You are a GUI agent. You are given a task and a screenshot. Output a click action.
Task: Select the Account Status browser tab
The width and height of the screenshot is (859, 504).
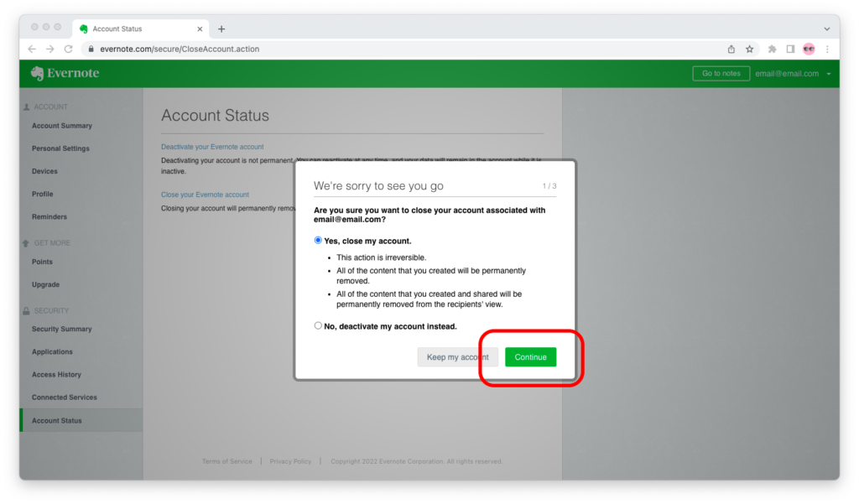[x=140, y=29]
